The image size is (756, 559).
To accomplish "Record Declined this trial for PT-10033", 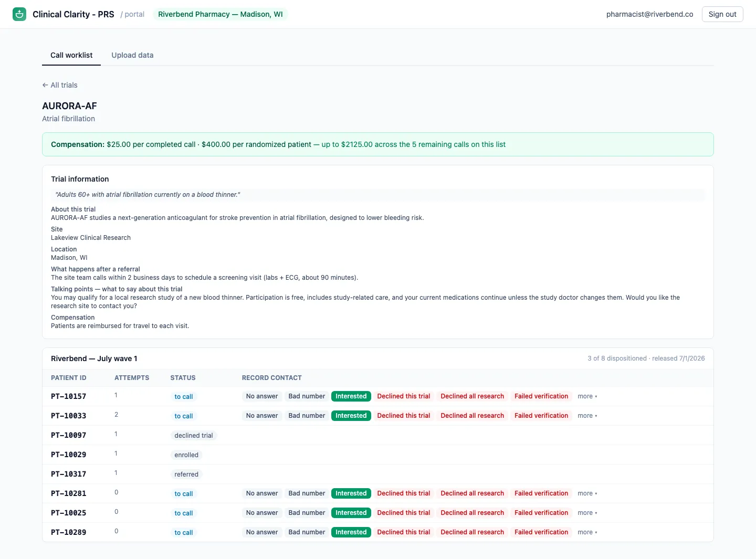I will [x=404, y=416].
